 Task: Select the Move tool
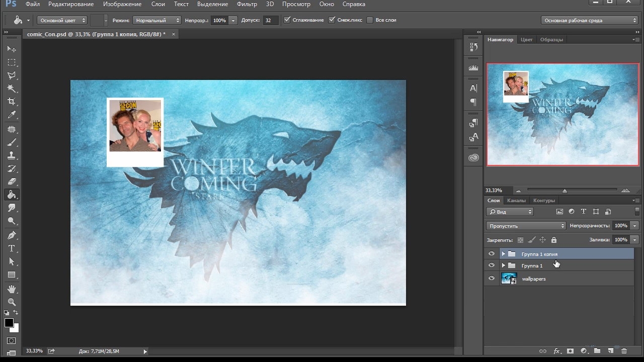tap(12, 49)
